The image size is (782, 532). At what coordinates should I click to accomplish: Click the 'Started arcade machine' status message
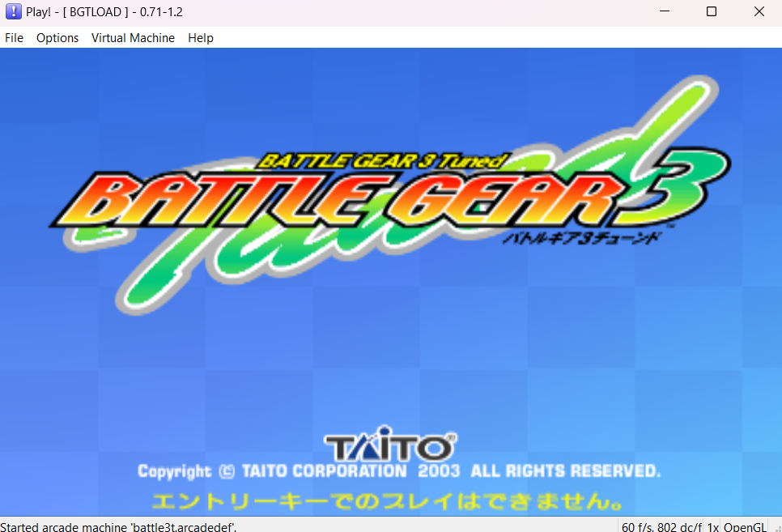118,526
